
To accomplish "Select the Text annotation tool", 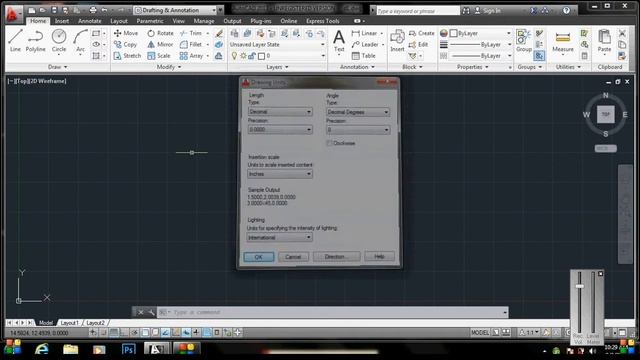I will pyautogui.click(x=339, y=41).
